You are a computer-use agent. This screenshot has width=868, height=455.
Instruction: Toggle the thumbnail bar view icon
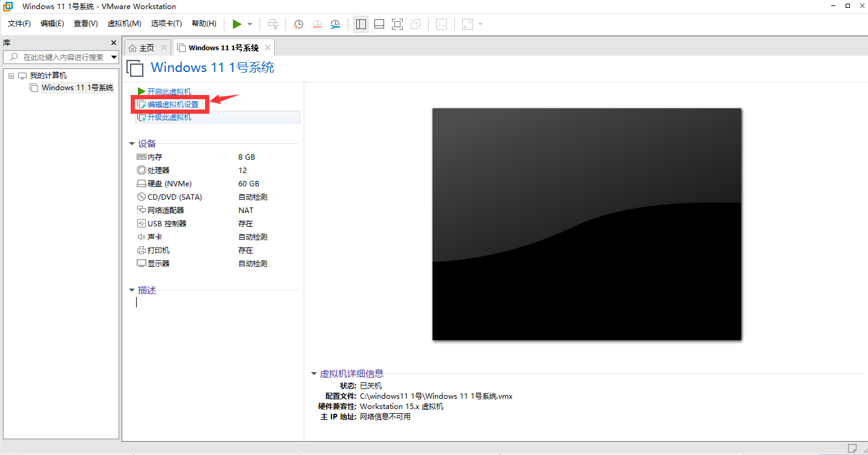(379, 24)
